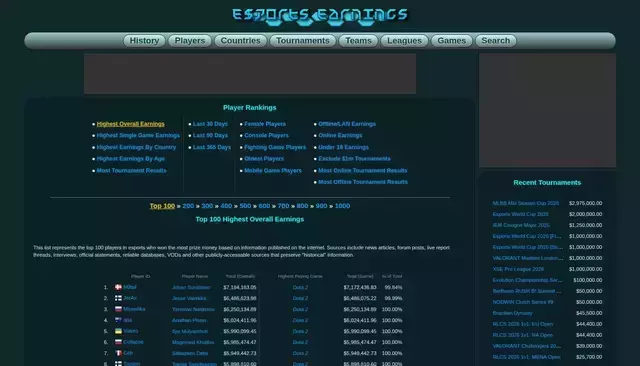Open Evolution Championship Series tournament
The height and width of the screenshot is (366, 640).
click(527, 280)
